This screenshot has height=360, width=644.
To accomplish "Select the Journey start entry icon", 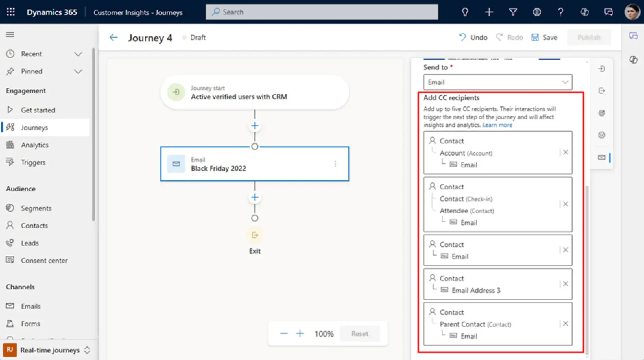I will coord(176,92).
